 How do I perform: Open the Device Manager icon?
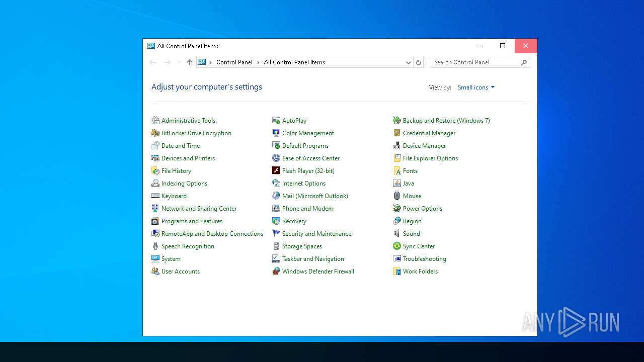[x=397, y=146]
